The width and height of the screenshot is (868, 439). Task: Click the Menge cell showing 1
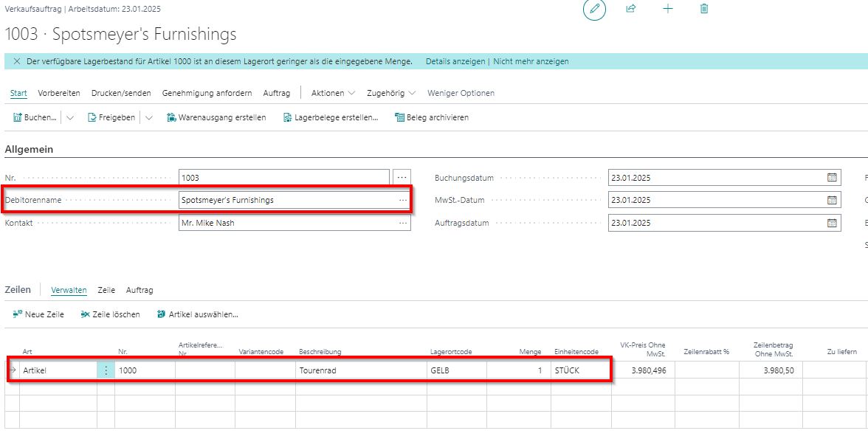pyautogui.click(x=519, y=370)
